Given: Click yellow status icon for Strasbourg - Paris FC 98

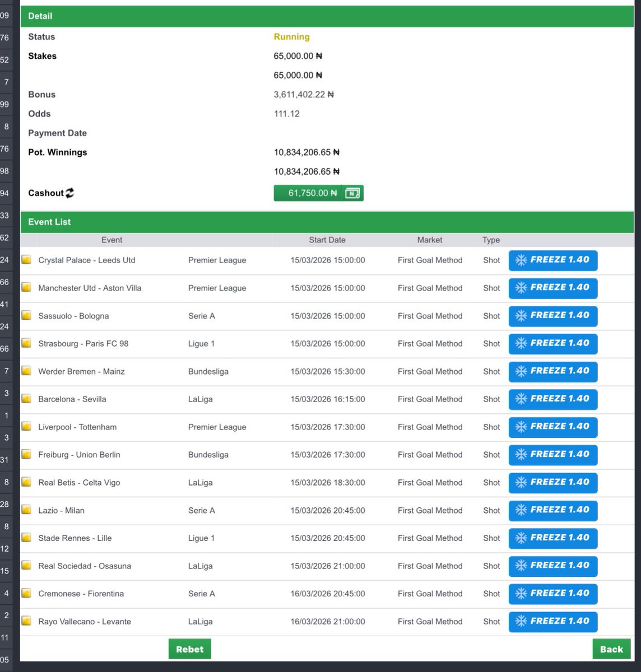Looking at the screenshot, I should (26, 343).
